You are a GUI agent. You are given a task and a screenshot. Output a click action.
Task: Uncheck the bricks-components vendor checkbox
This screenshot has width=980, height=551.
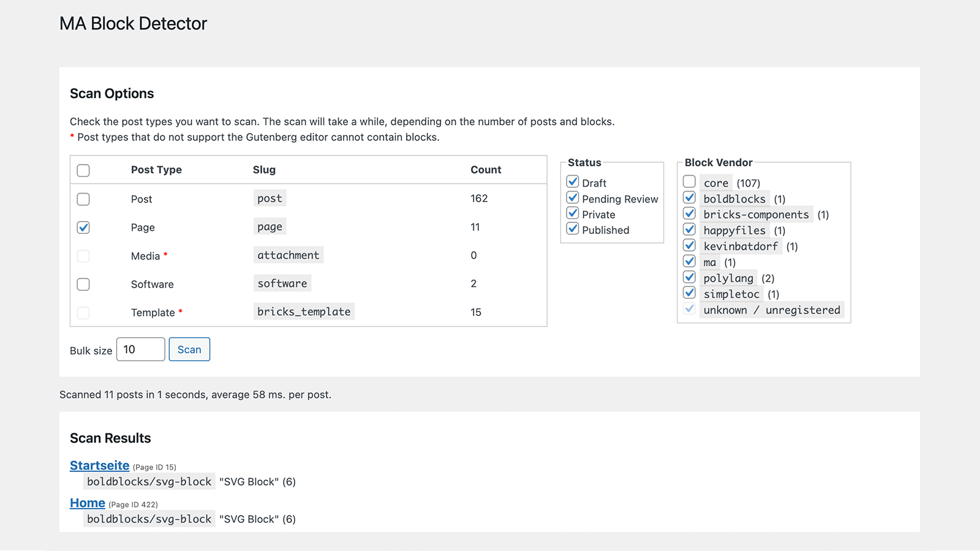689,214
